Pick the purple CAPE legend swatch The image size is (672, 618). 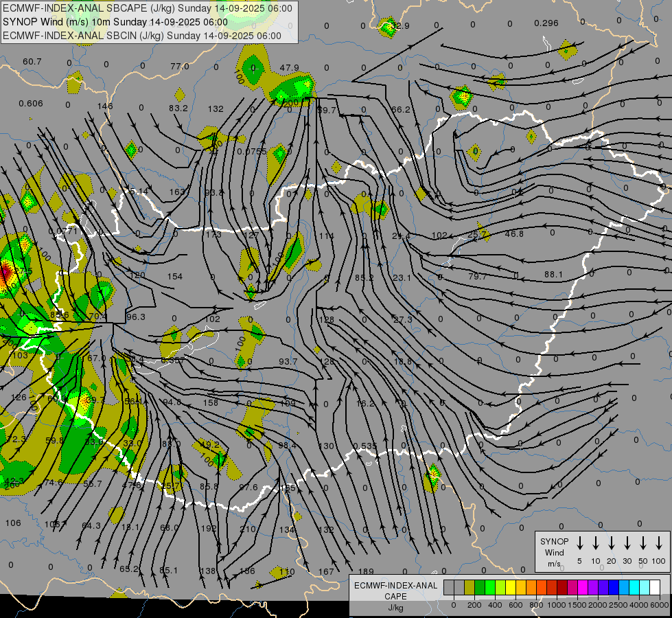[592, 588]
